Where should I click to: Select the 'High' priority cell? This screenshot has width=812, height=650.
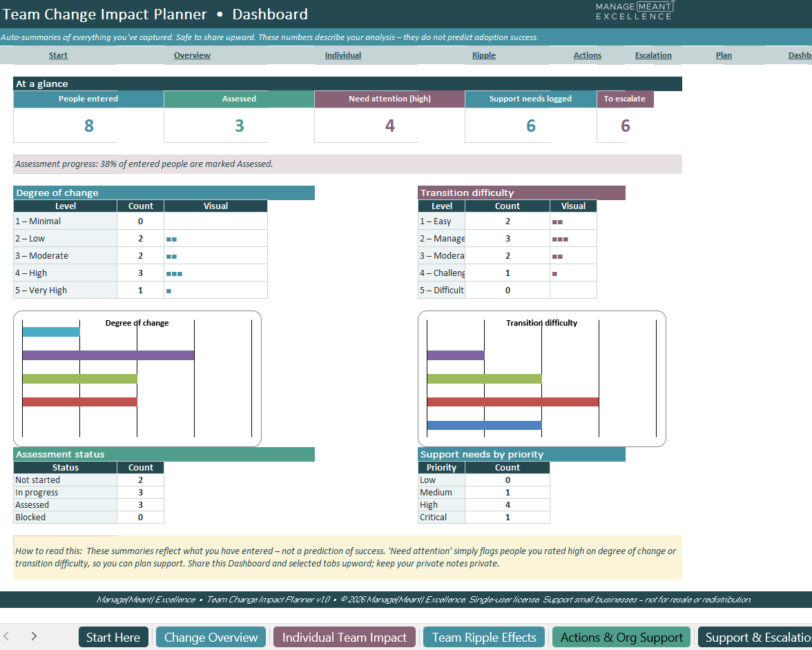[442, 504]
